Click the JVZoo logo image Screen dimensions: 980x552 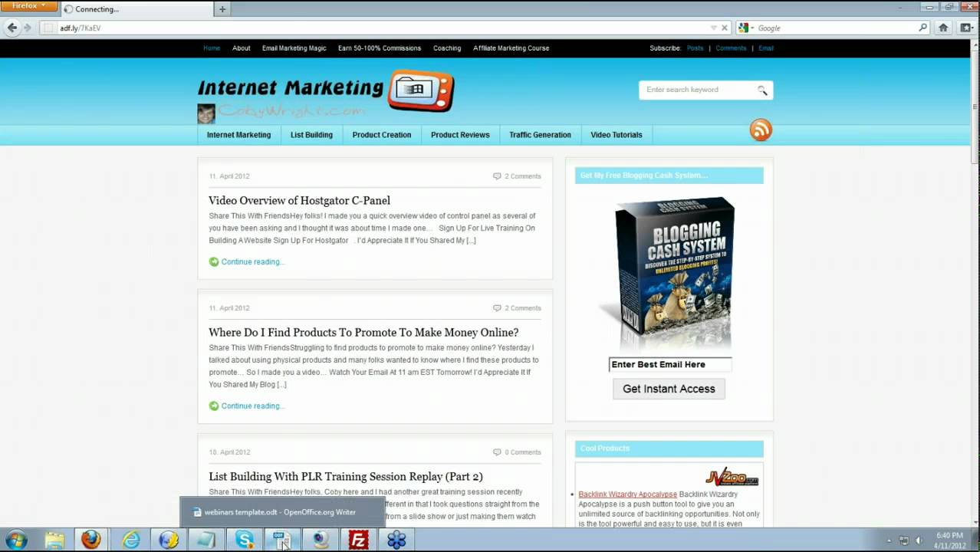point(732,476)
